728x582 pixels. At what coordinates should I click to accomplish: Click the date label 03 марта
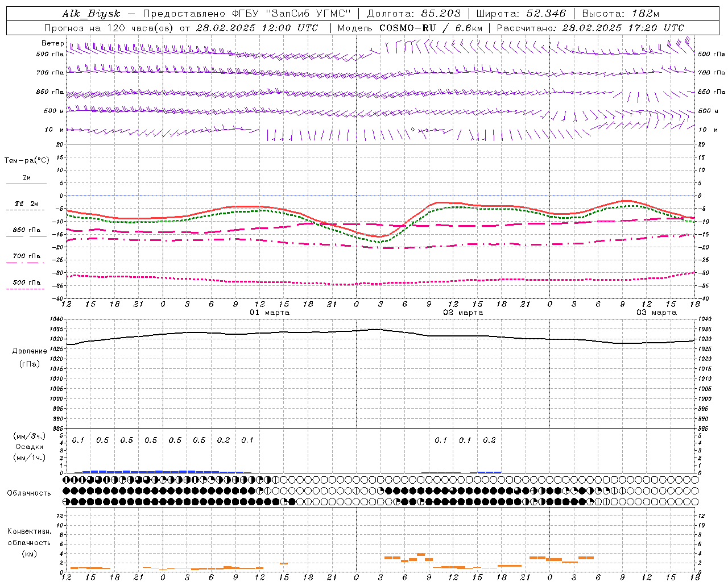point(656,313)
